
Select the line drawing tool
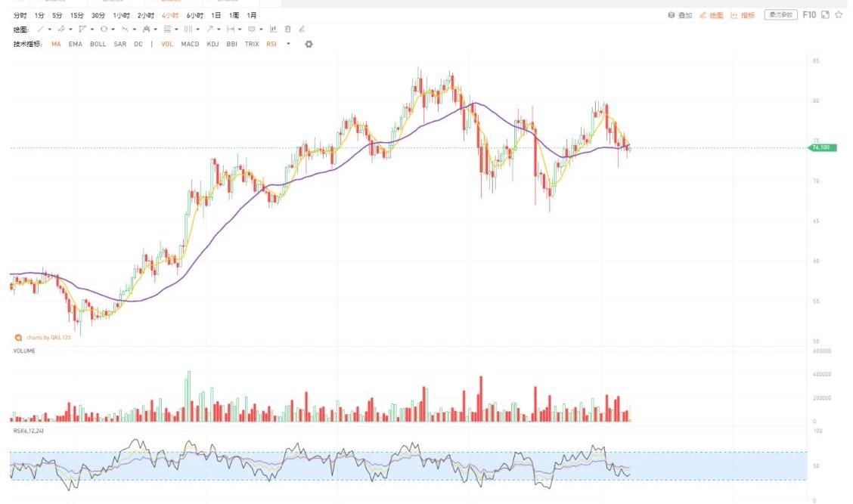41,29
